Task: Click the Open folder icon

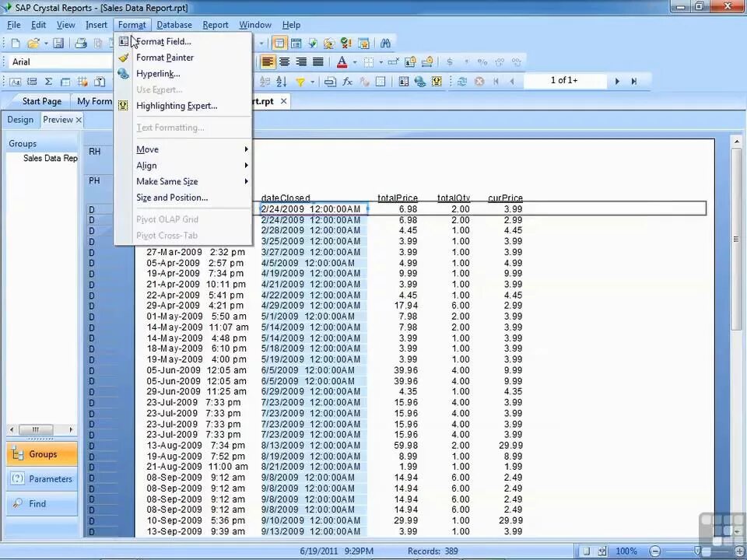Action: (x=33, y=44)
